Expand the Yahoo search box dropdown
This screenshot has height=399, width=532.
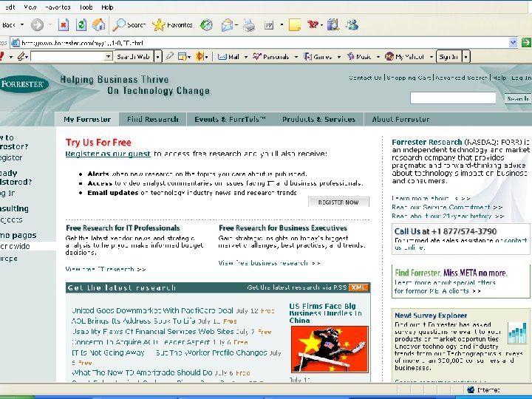click(108, 56)
